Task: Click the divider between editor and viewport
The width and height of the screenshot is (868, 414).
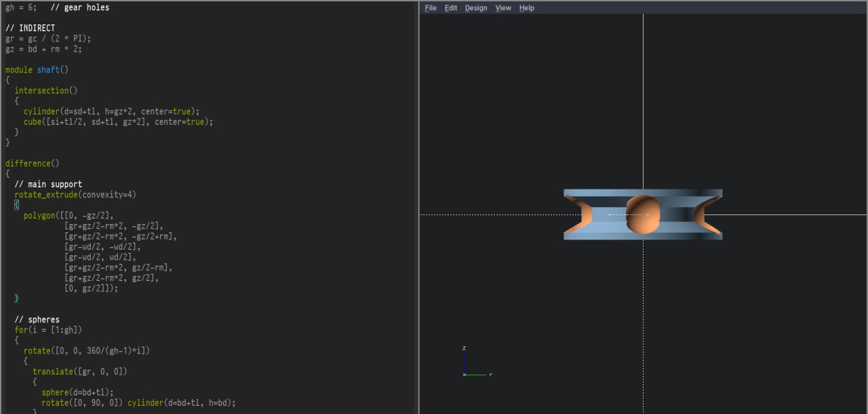Action: [x=418, y=207]
